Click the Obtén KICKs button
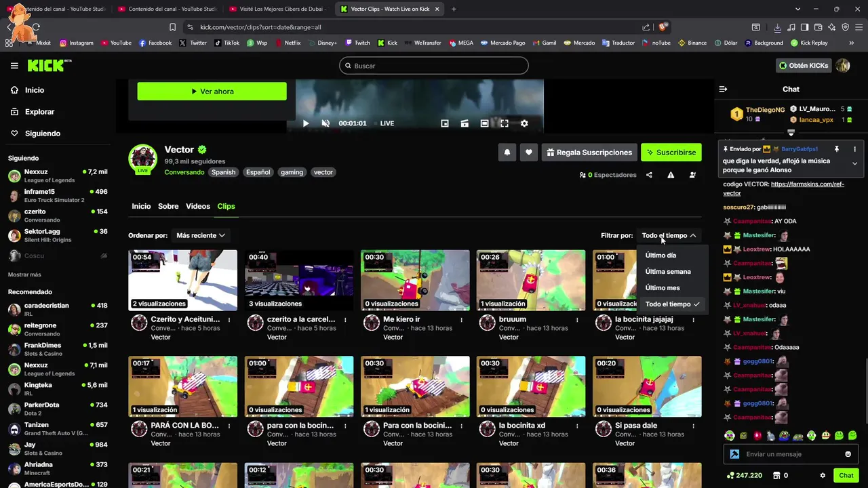The image size is (868, 488). (x=804, y=66)
